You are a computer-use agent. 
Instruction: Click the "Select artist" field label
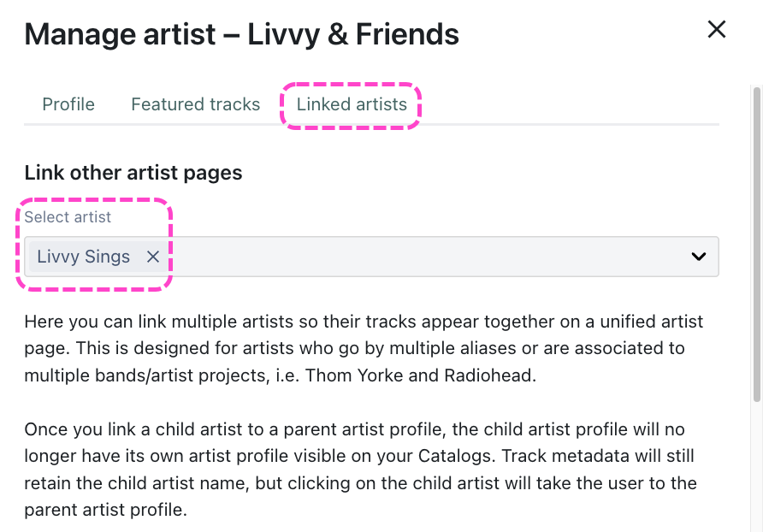[x=68, y=217]
